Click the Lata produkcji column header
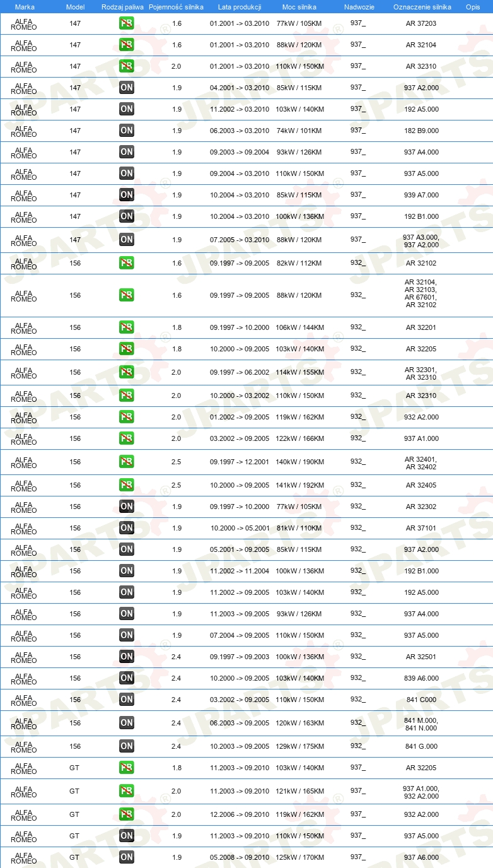The height and width of the screenshot is (868, 493). (240, 7)
